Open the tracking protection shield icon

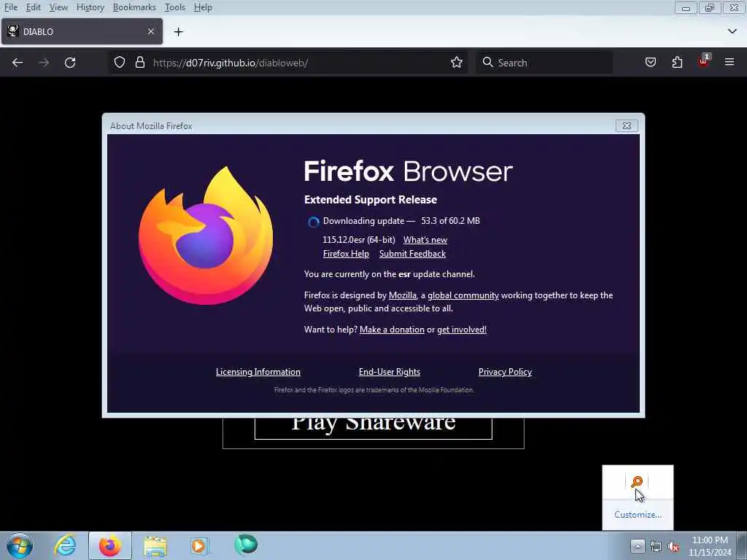coord(120,63)
